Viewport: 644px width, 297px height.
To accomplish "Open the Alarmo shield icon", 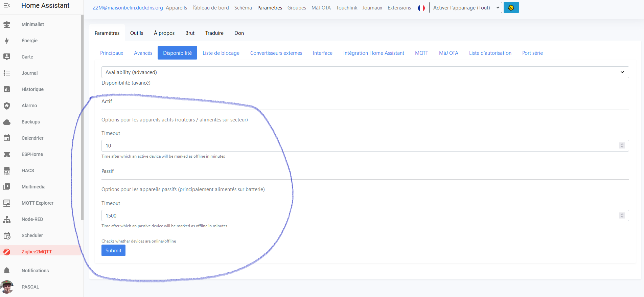I will click(x=7, y=106).
